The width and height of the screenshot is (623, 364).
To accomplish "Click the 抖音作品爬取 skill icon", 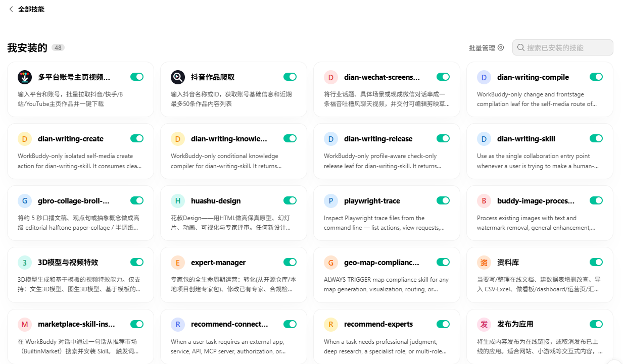I will click(x=178, y=77).
